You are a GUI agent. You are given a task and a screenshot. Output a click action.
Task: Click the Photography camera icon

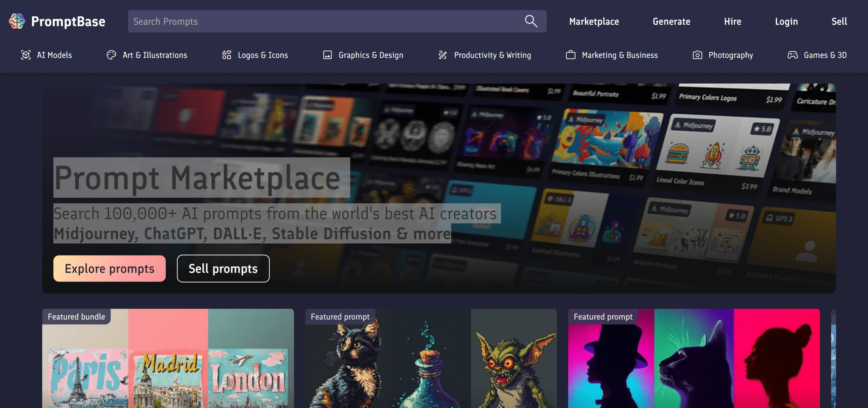coord(697,55)
